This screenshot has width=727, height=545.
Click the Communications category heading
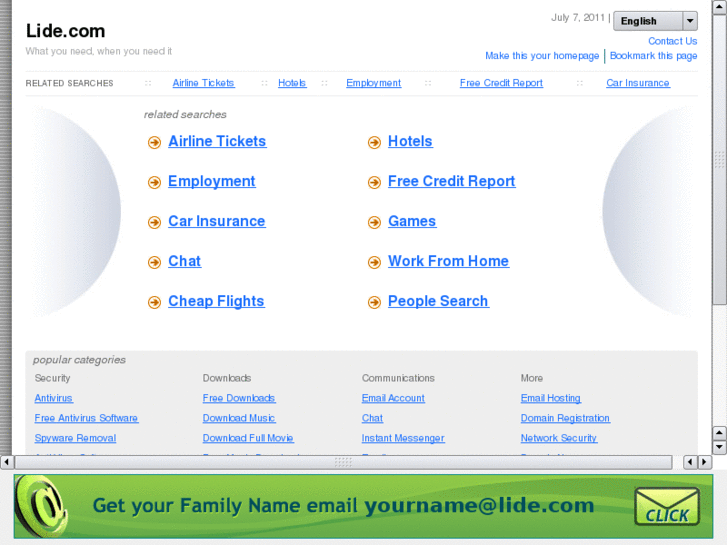click(x=398, y=378)
